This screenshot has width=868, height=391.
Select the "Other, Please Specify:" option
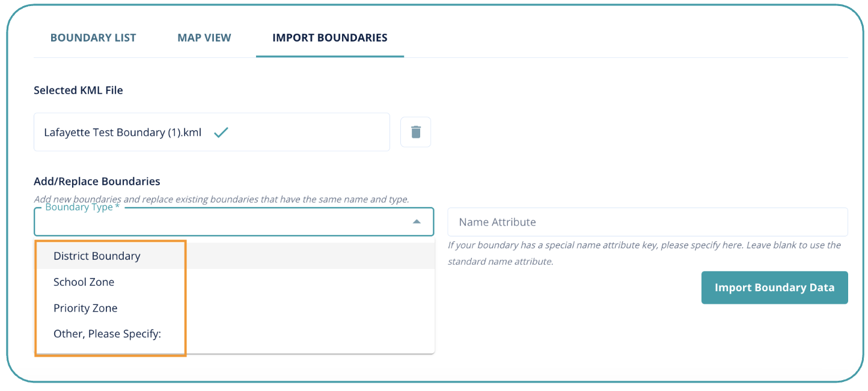[107, 333]
